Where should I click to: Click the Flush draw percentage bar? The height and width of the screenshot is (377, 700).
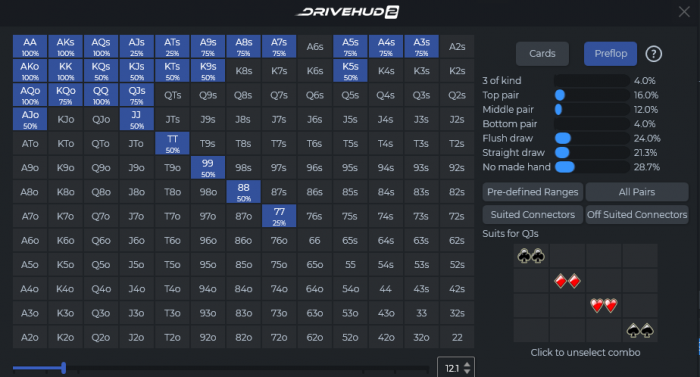[592, 138]
